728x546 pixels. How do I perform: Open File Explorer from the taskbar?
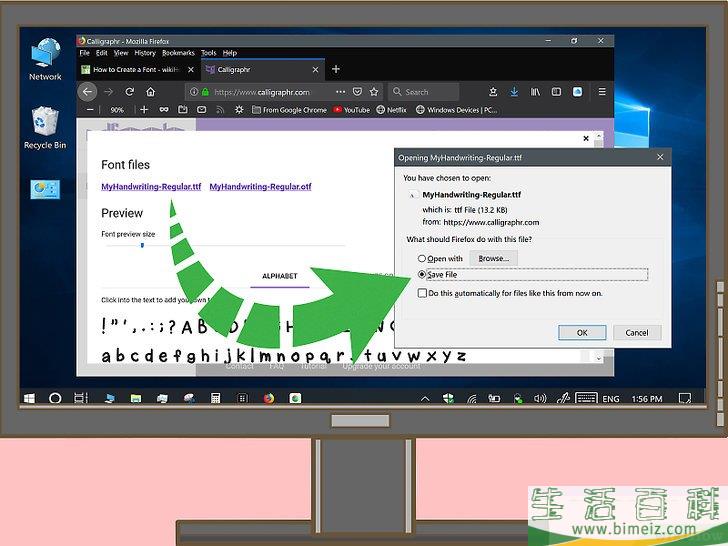[136, 398]
